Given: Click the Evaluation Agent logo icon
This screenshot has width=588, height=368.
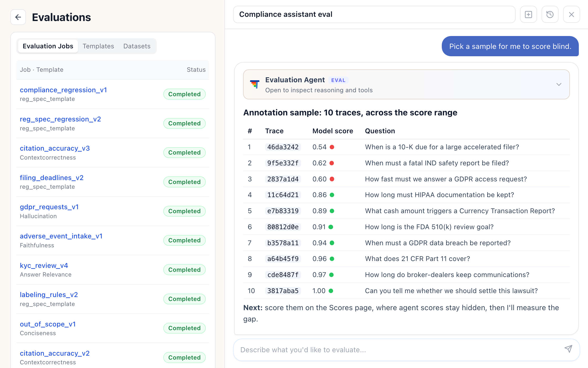Looking at the screenshot, I should (255, 84).
